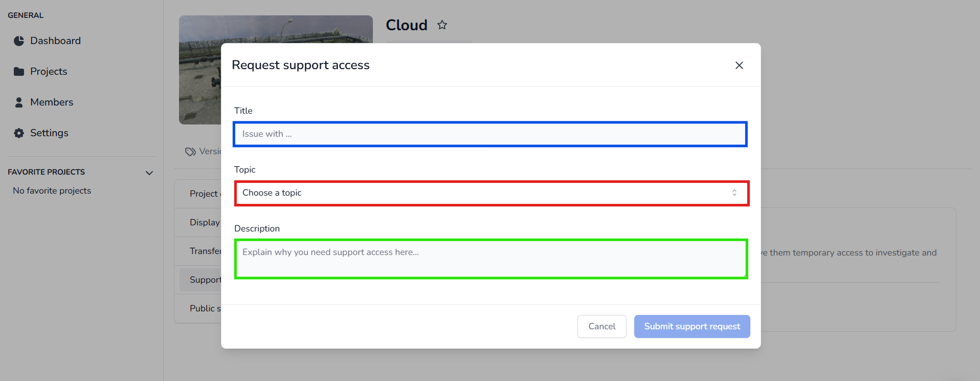Open the Choose a topic dropdown
This screenshot has height=381, width=980.
[491, 193]
